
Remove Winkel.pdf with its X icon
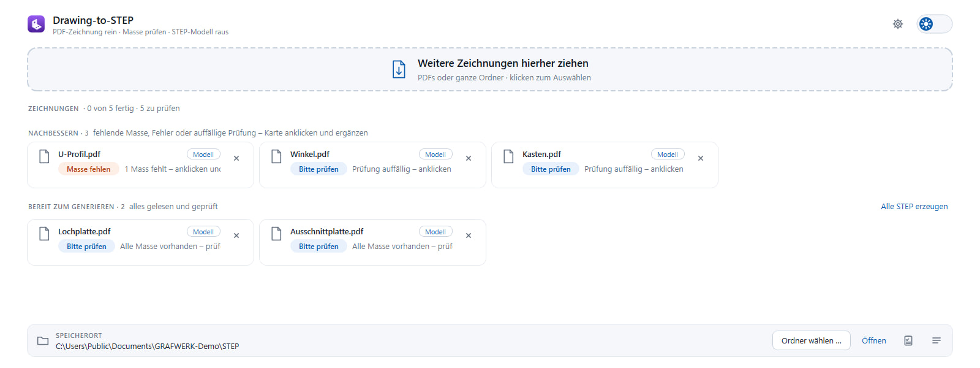tap(469, 158)
